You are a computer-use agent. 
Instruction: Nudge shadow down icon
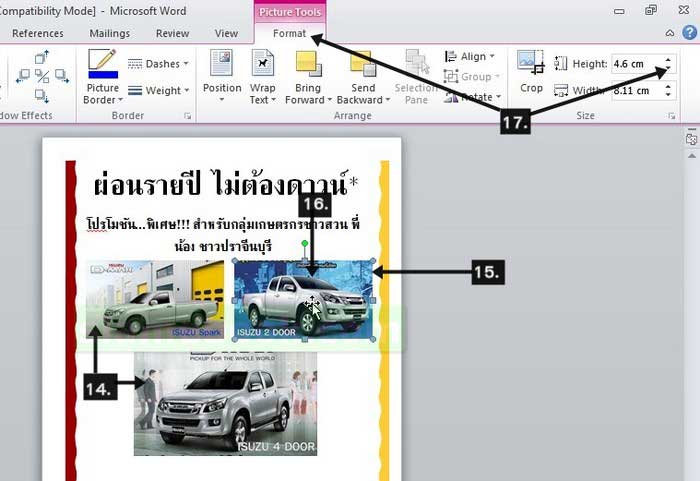[x=42, y=96]
